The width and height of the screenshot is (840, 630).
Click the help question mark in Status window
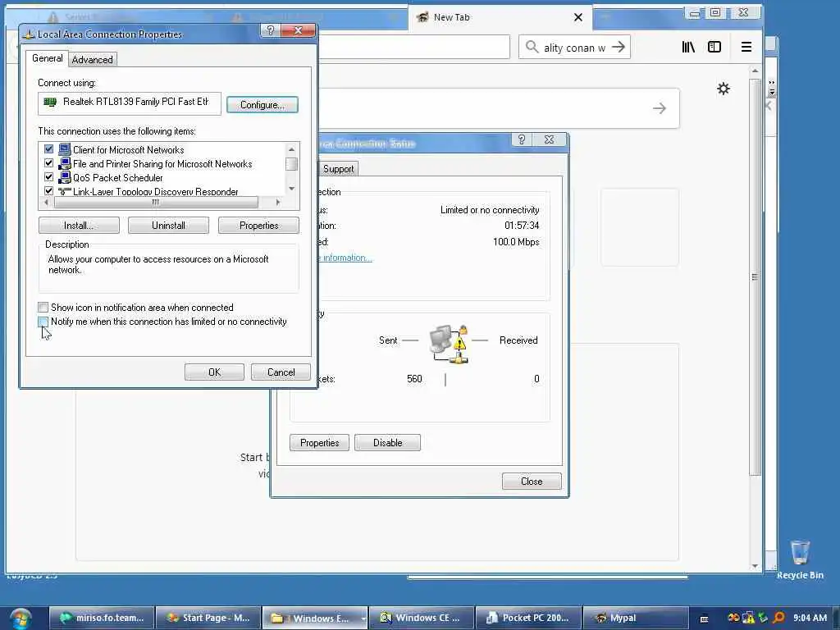click(x=521, y=139)
